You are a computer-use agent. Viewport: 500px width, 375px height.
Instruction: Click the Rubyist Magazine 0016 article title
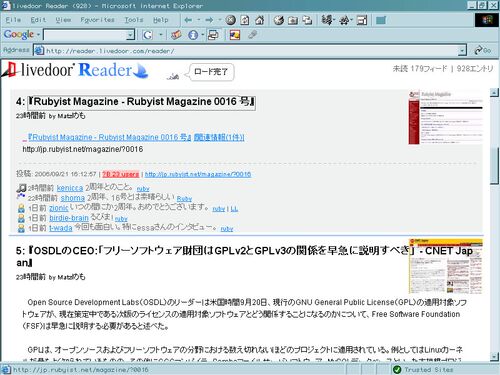pos(142,102)
